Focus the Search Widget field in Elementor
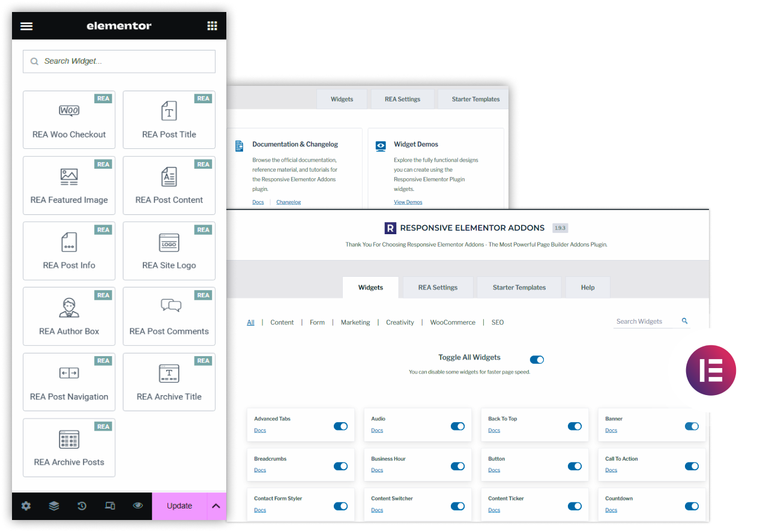Screen dimensions: 781x532 (119, 61)
